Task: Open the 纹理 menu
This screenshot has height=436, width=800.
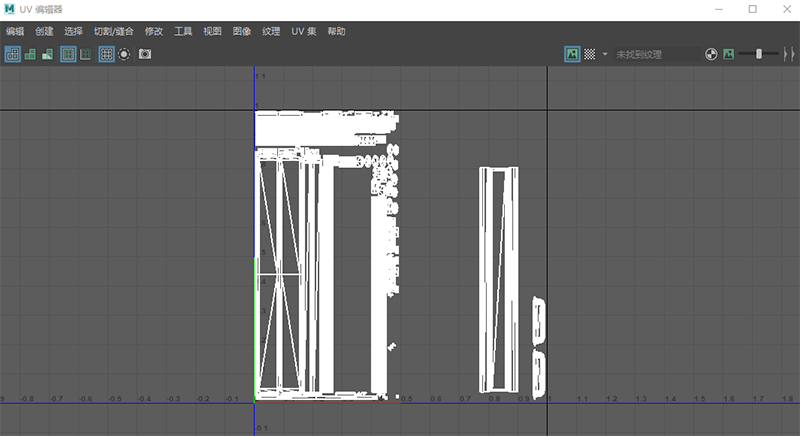Action: pos(271,32)
